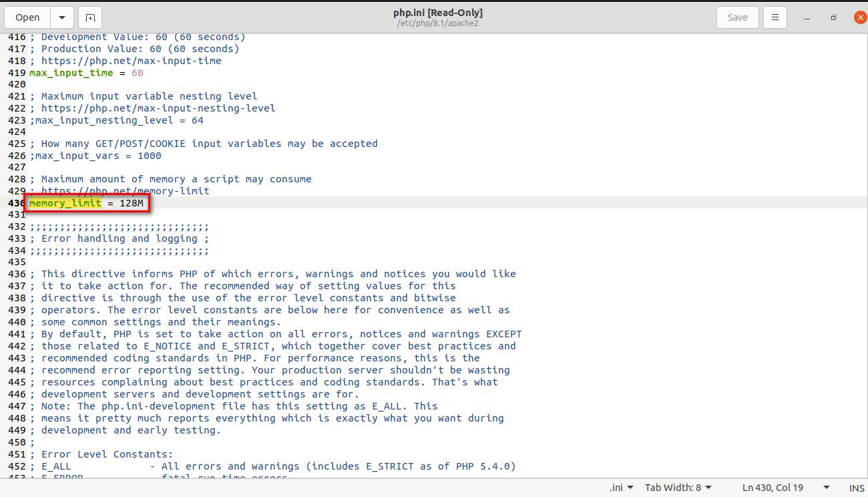Click the ;max_input_nesting_level = 64 line
The height and width of the screenshot is (497, 868).
click(116, 120)
